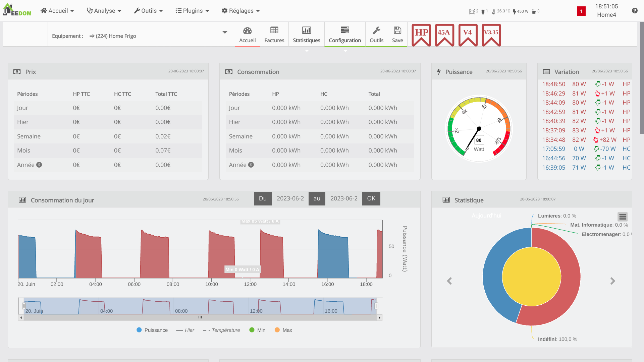The width and height of the screenshot is (644, 362).
Task: Click the Jeedom home logo
Action: pos(17,10)
